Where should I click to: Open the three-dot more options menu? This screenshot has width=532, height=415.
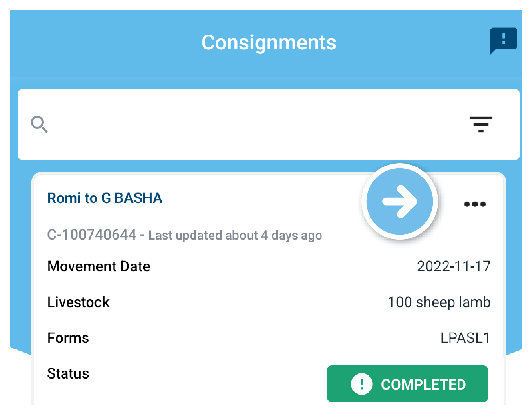pyautogui.click(x=475, y=204)
